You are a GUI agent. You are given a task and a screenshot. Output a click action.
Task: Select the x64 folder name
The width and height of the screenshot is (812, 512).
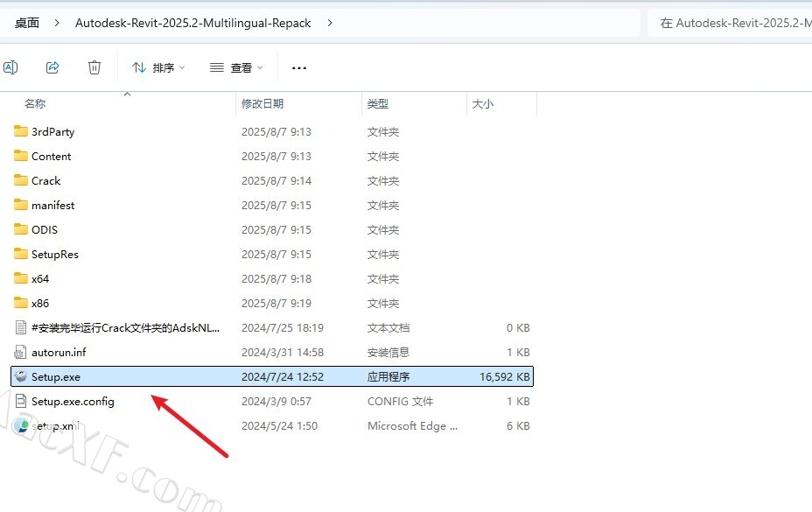[x=40, y=279]
